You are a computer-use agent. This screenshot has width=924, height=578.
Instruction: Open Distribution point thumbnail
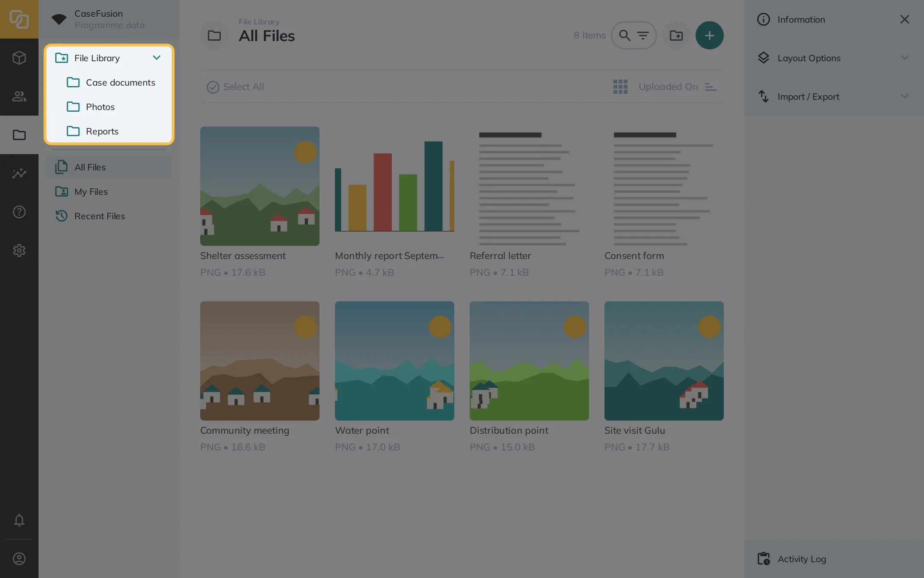point(529,361)
